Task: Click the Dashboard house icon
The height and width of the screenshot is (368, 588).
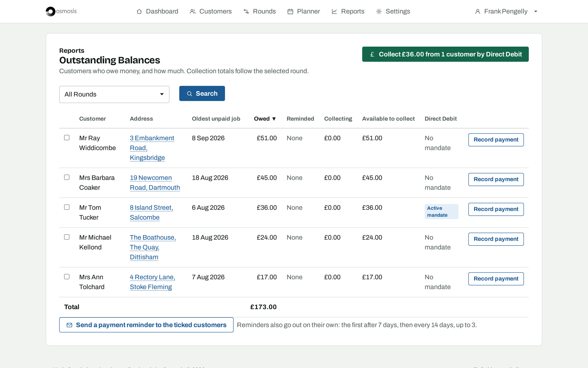Action: pyautogui.click(x=139, y=11)
